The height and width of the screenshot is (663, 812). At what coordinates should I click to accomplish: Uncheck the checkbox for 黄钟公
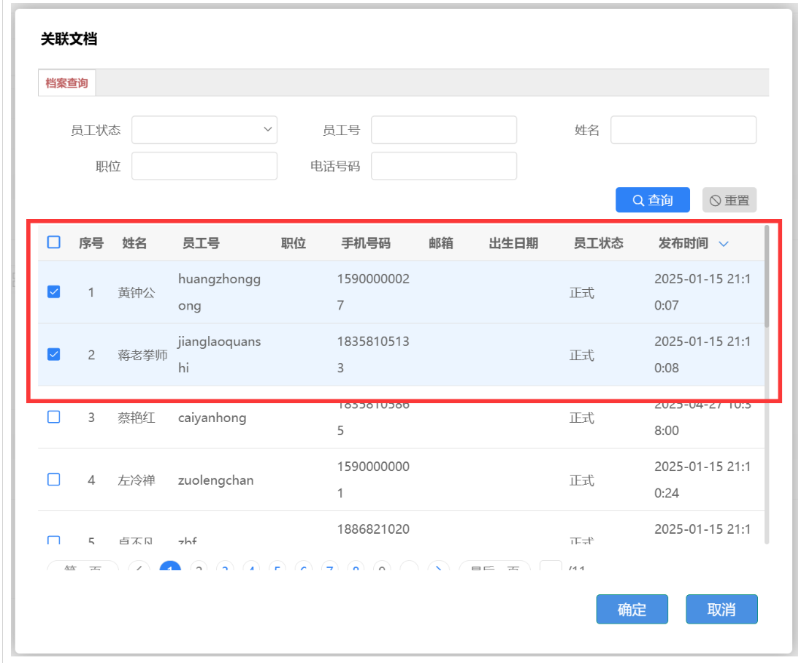point(54,292)
